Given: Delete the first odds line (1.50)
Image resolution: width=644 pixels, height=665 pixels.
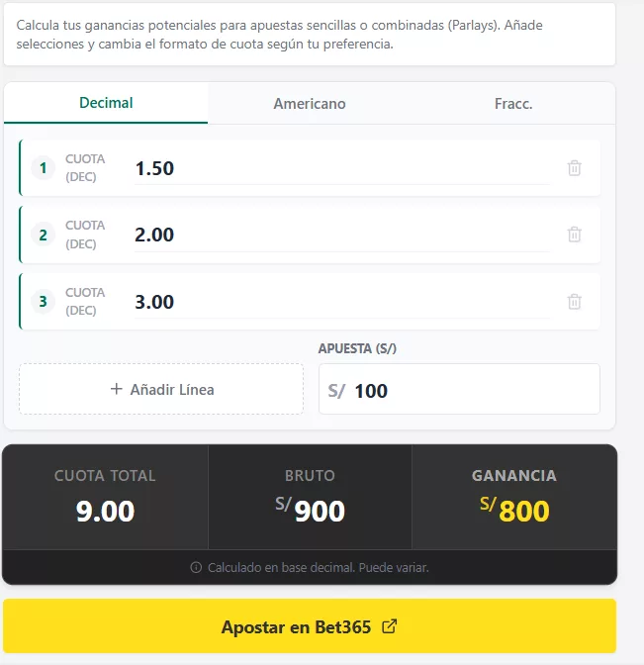Looking at the screenshot, I should click(x=574, y=168).
